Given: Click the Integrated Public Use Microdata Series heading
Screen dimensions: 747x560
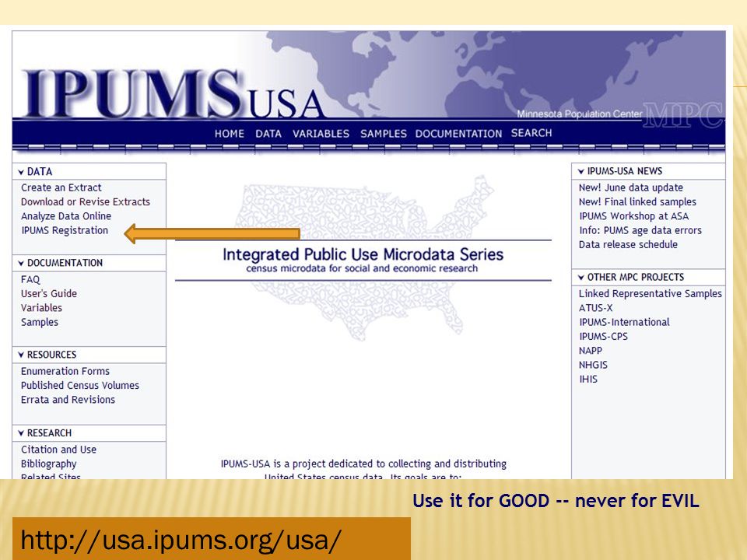Looking at the screenshot, I should click(363, 254).
